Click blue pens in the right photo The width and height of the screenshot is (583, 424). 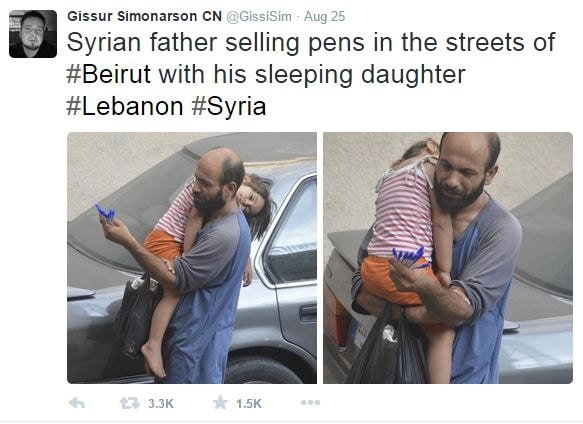[x=410, y=257]
